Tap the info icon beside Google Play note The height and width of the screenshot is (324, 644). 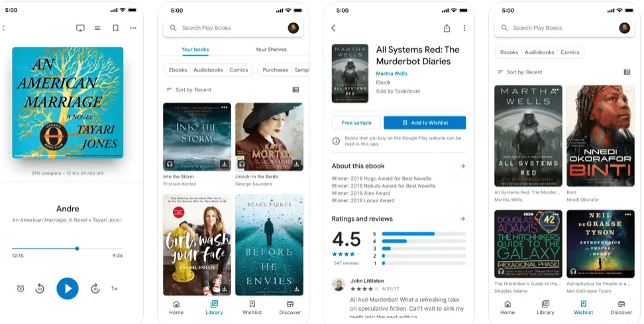(336, 141)
